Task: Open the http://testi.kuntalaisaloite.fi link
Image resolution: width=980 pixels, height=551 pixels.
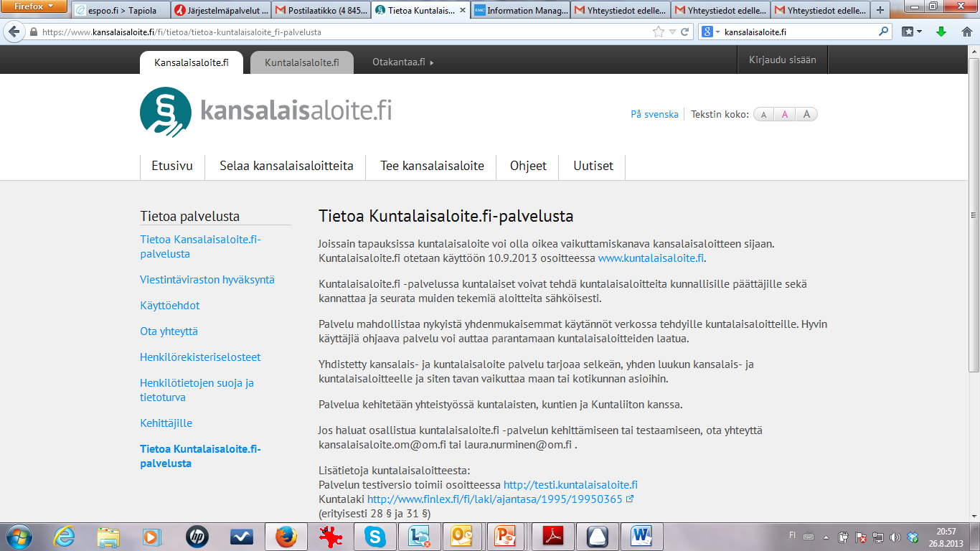Action: tap(570, 485)
